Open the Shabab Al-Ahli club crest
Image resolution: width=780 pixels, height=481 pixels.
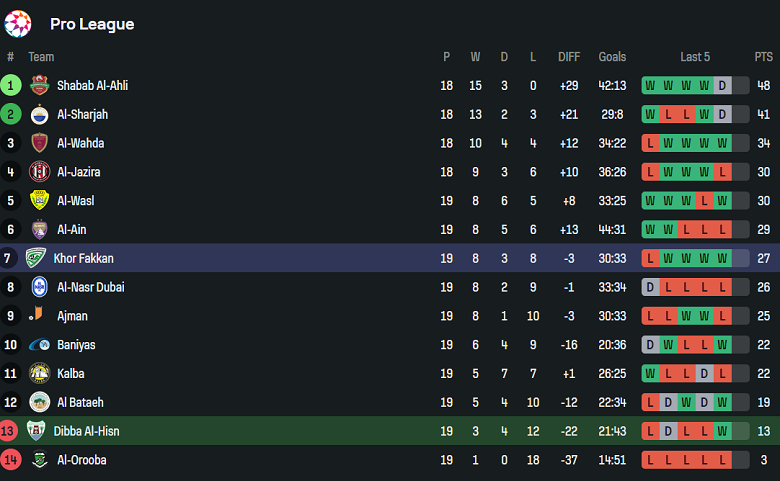point(39,86)
